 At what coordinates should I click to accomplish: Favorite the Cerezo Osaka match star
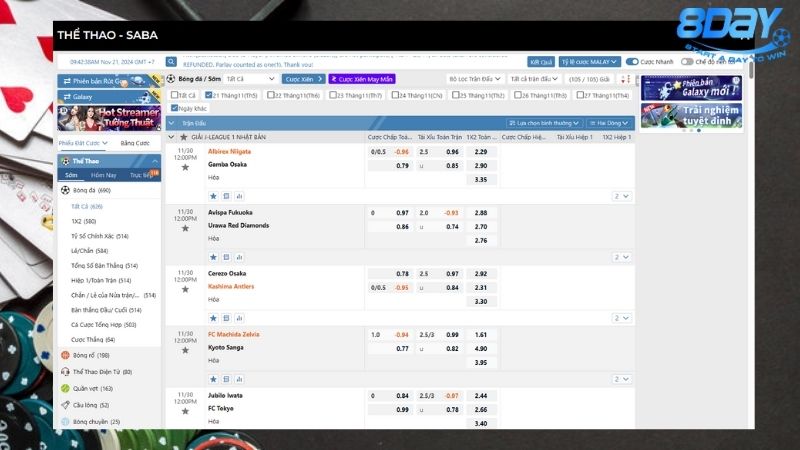tap(185, 289)
